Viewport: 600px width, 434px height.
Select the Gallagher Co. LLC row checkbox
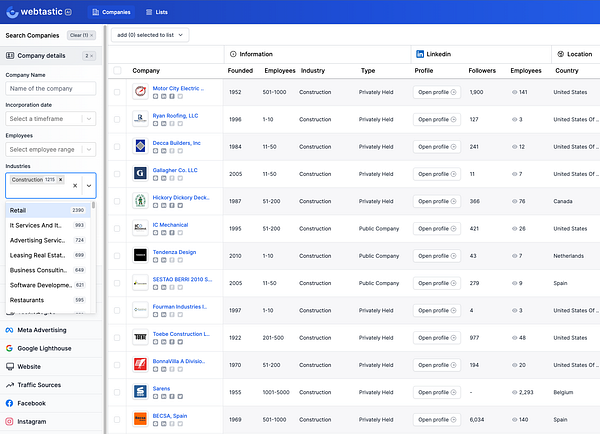(x=117, y=173)
